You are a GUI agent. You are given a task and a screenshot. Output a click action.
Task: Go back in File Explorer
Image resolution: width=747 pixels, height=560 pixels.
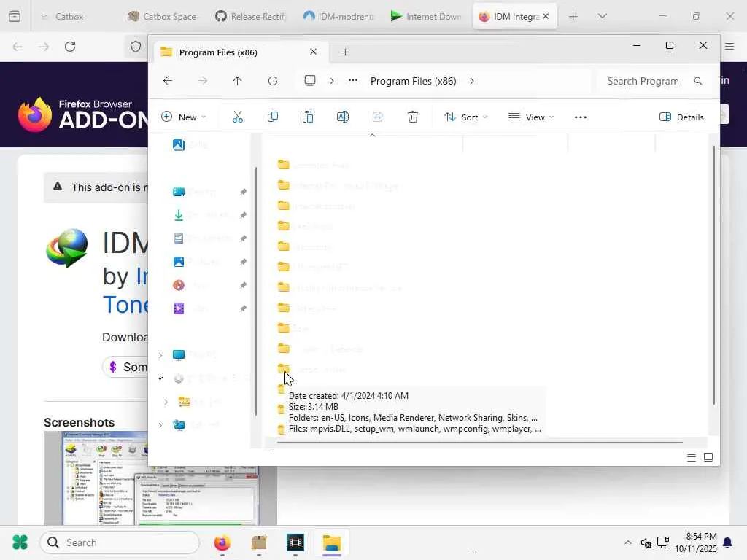click(x=168, y=81)
